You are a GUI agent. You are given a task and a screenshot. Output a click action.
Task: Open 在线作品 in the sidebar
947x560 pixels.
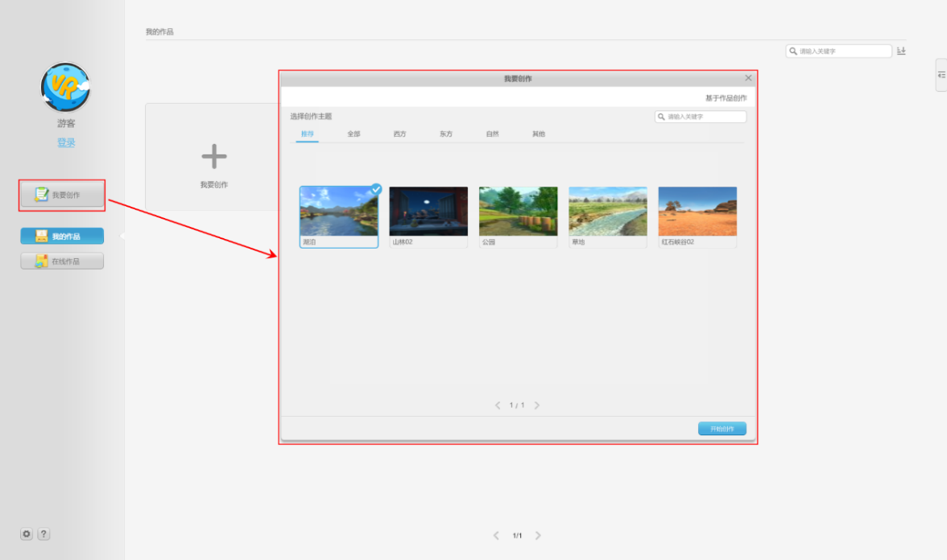62,261
